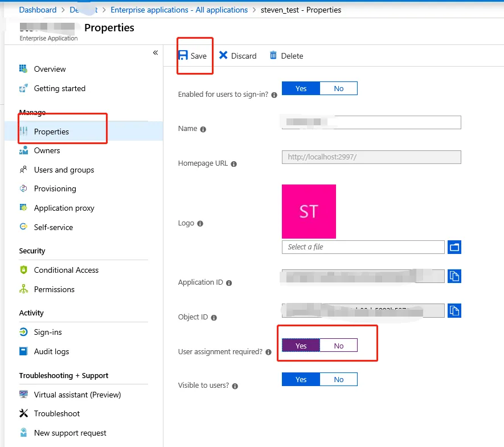Viewport: 504px width, 447px height.
Task: Click the Audit logs book icon
Action: [x=23, y=351]
